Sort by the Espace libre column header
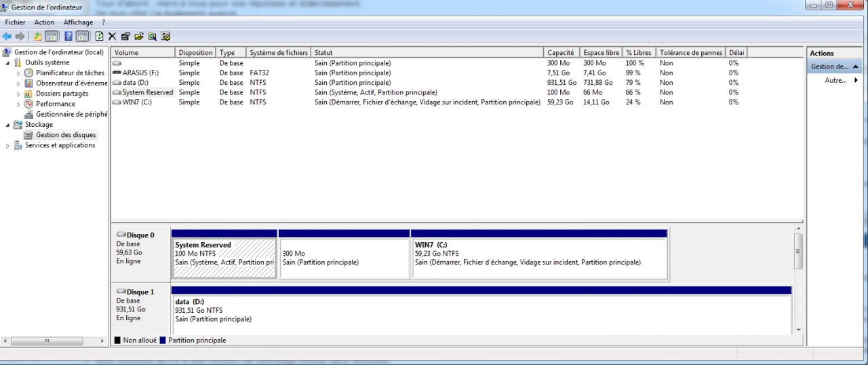The width and height of the screenshot is (868, 365). coord(602,52)
